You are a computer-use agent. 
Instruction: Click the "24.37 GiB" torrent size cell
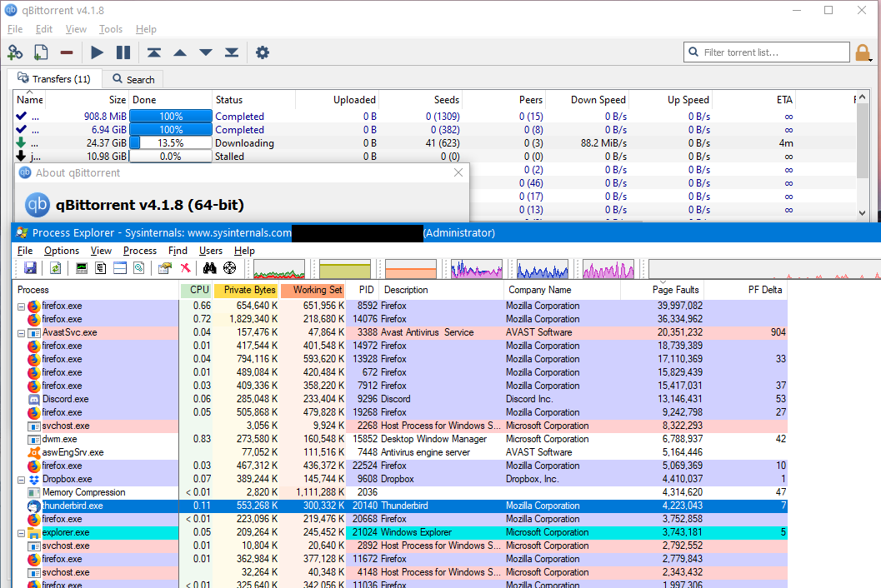point(106,143)
